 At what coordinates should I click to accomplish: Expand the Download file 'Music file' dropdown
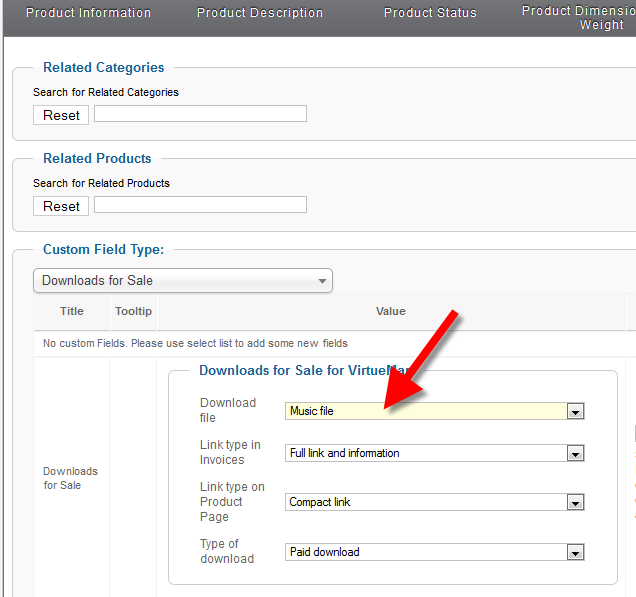click(434, 411)
